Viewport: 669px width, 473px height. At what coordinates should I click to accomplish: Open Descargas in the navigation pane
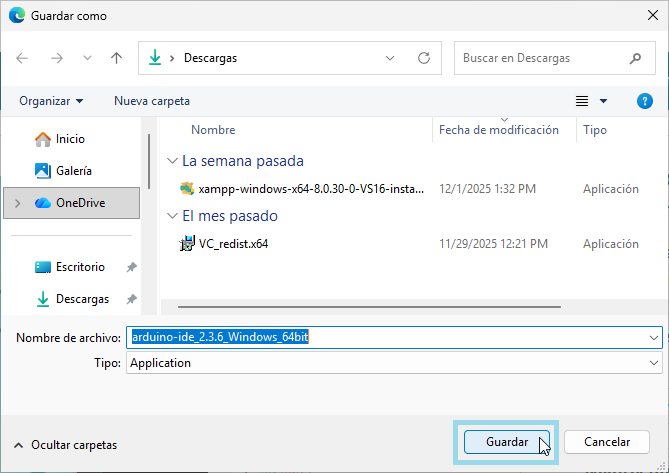[x=82, y=299]
